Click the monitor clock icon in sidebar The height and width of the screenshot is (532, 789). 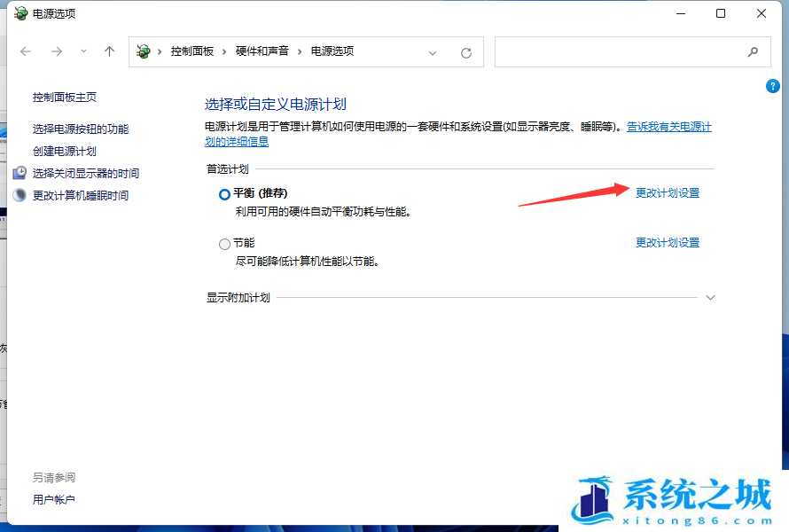(20, 173)
